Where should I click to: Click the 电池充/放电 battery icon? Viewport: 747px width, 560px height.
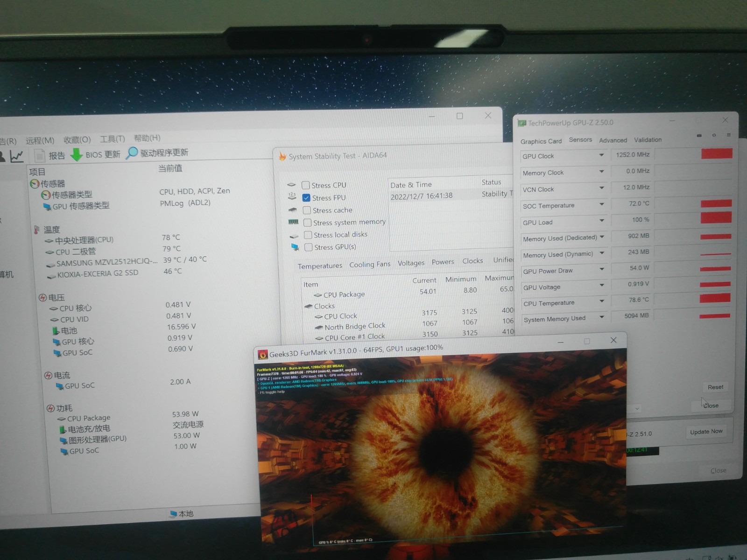[63, 429]
